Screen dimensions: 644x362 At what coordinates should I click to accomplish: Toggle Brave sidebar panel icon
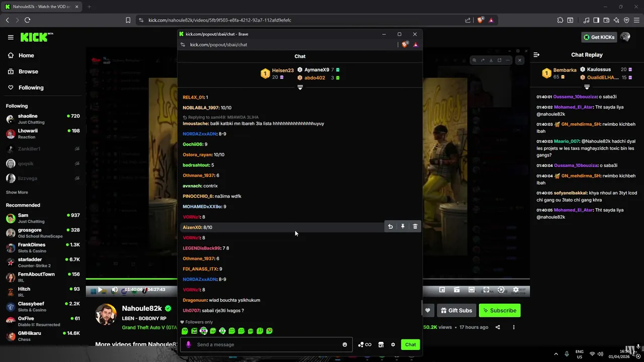pos(596,20)
